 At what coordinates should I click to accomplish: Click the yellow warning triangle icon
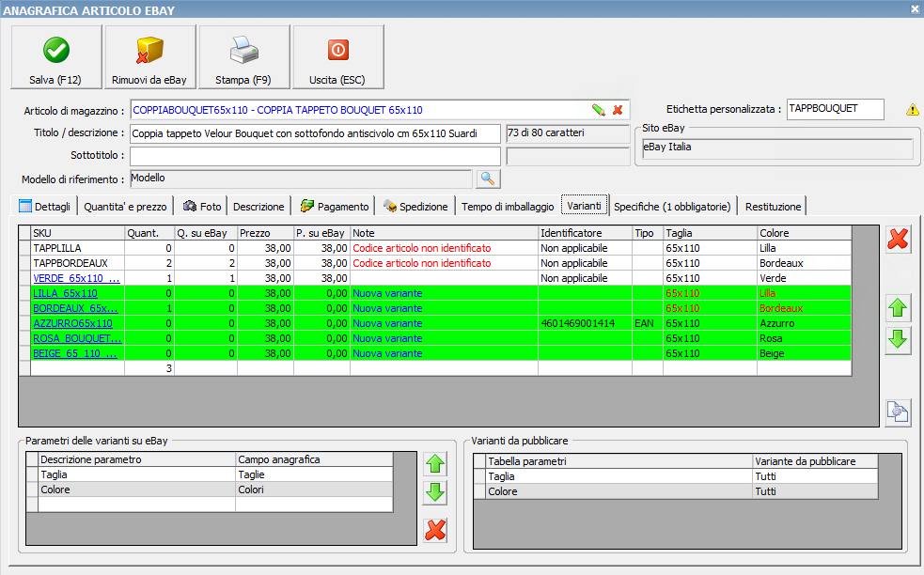click(912, 110)
